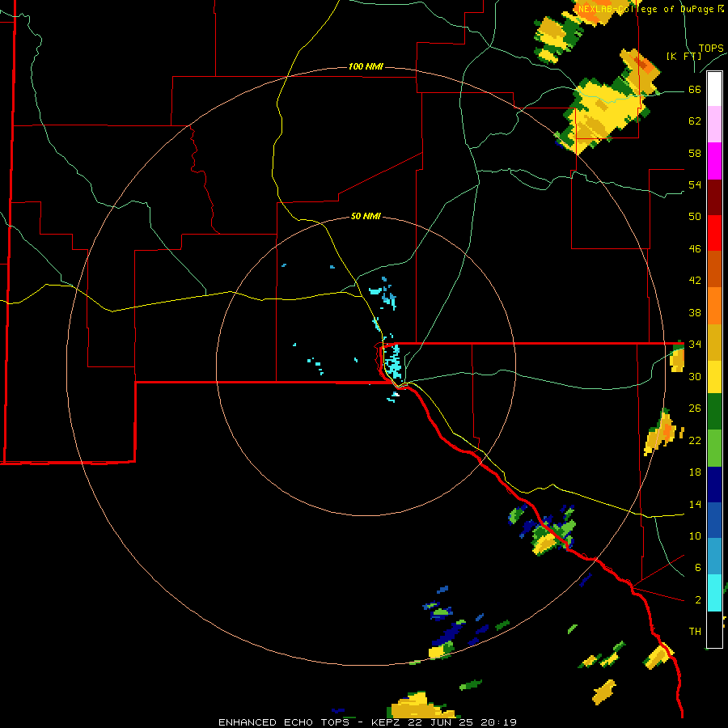
Task: Click the light pink legend swatch
Action: tap(714, 124)
